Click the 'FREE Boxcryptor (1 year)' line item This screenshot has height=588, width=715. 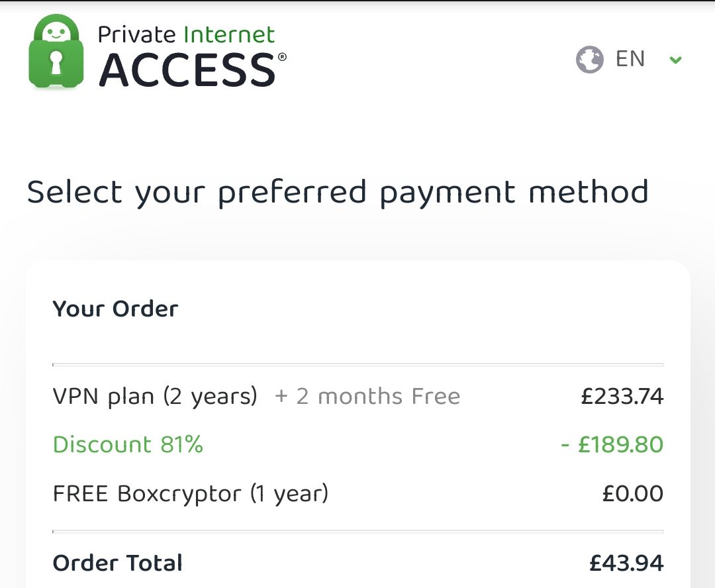click(191, 493)
